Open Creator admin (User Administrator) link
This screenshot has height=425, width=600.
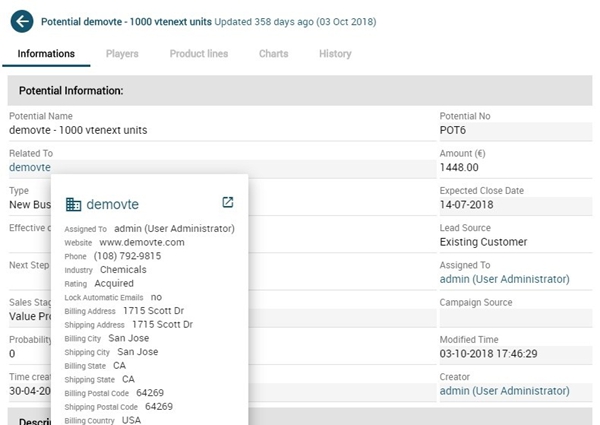tap(504, 391)
